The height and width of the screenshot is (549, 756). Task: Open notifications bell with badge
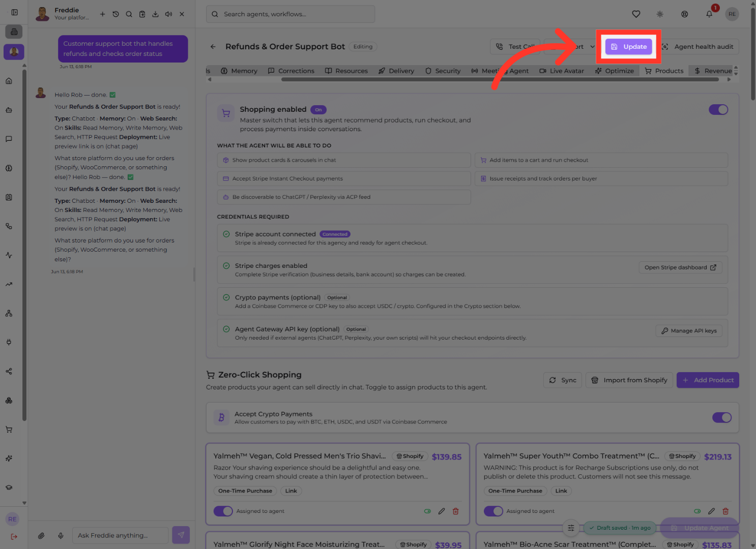[x=709, y=14]
